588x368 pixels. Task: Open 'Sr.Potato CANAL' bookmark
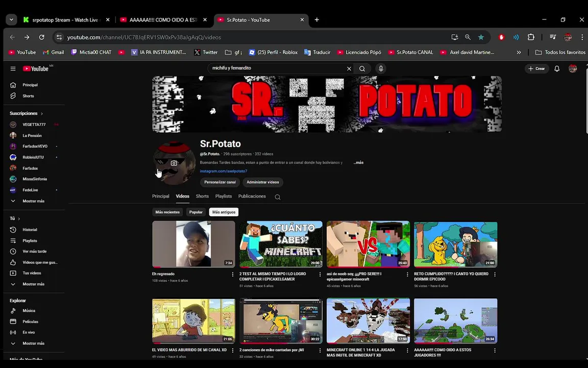[x=410, y=52]
